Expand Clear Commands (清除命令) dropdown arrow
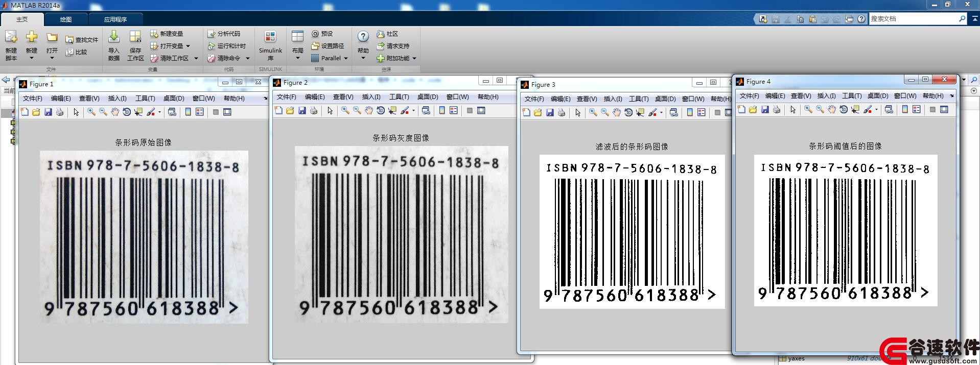This screenshot has width=980, height=365. click(248, 58)
